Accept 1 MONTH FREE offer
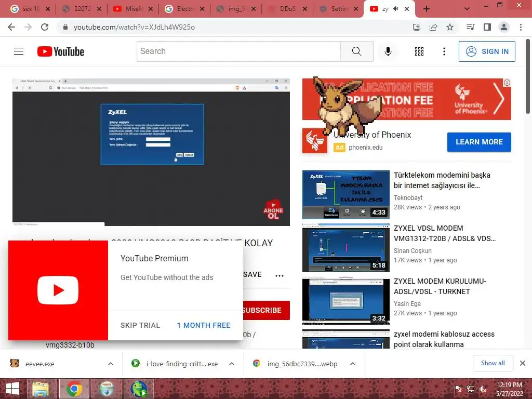532x399 pixels. click(x=204, y=325)
